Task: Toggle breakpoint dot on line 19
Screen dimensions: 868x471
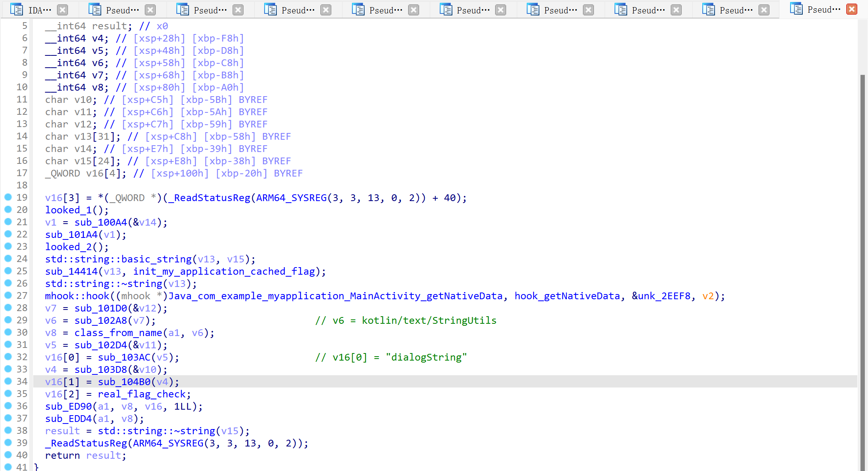Action: [8, 197]
